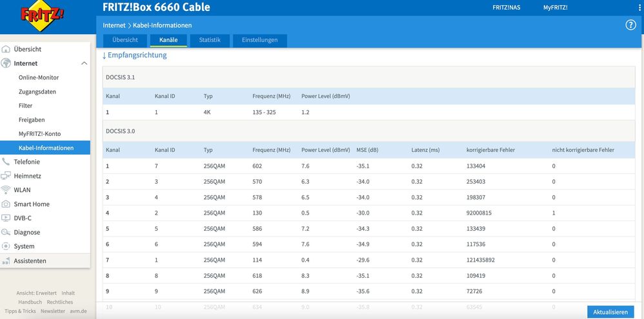Click the Telefonie phone icon
644x319 pixels.
tap(6, 162)
